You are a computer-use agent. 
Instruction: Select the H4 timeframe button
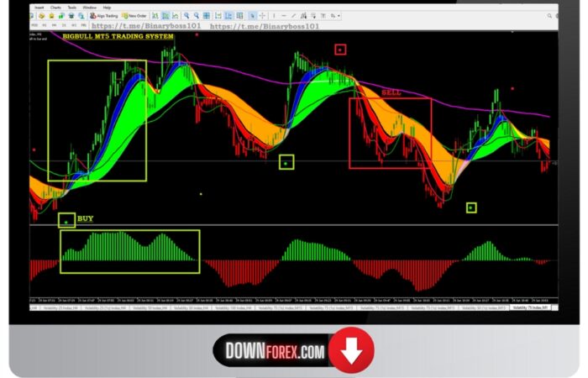click(x=54, y=25)
